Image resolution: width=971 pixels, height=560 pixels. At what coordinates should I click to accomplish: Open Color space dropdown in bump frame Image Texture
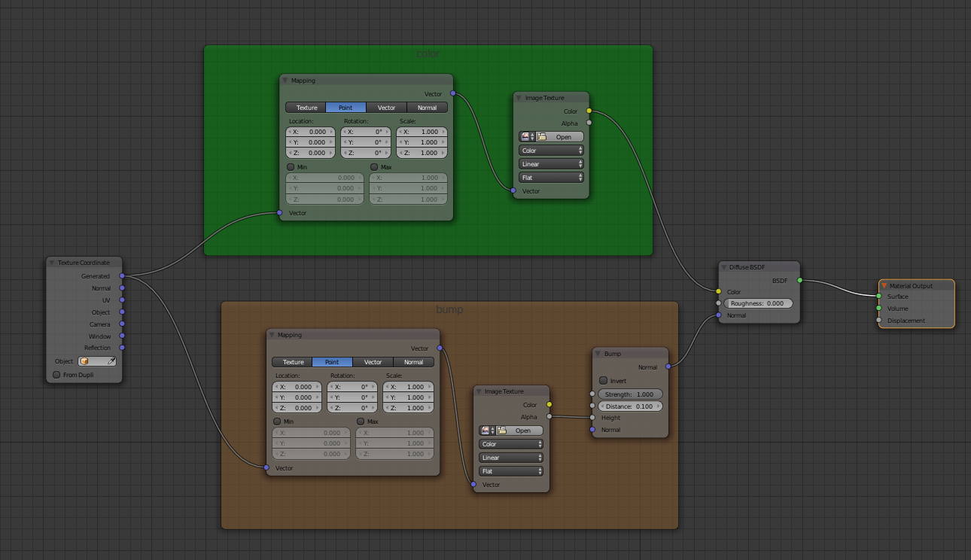(x=511, y=444)
